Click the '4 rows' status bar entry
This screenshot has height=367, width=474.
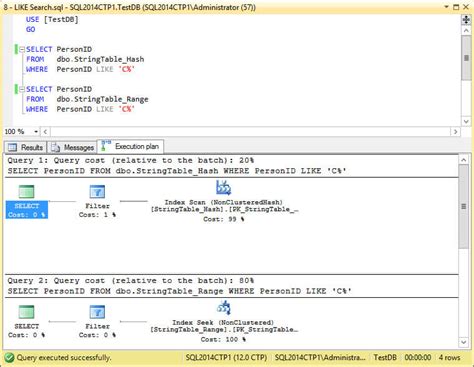449,358
